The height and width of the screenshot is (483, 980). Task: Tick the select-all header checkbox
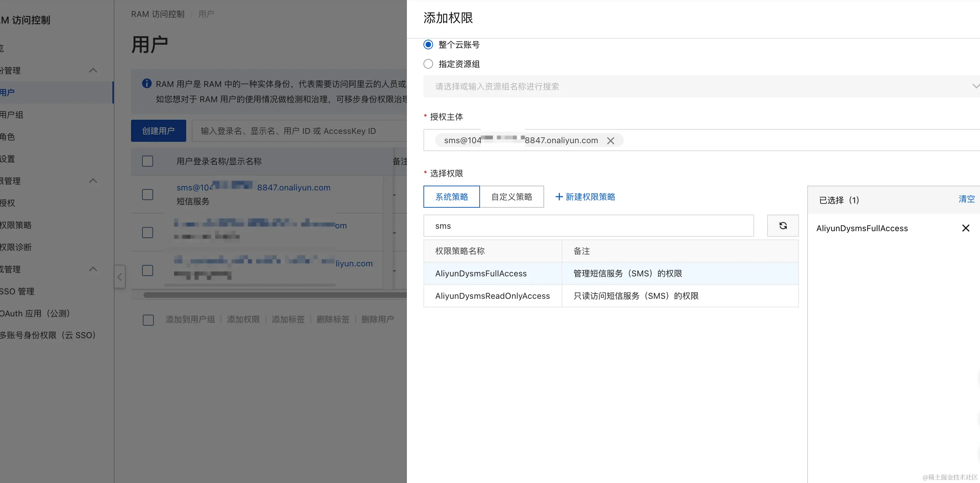pyautogui.click(x=148, y=161)
